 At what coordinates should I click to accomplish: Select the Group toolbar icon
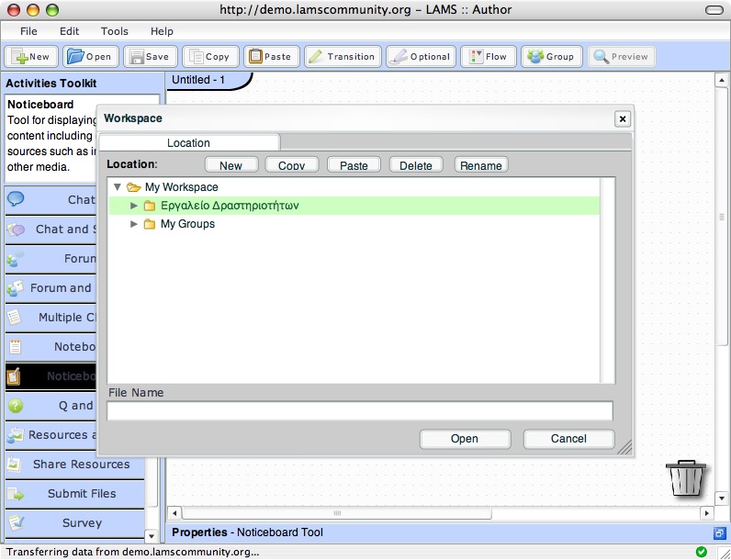pos(534,57)
